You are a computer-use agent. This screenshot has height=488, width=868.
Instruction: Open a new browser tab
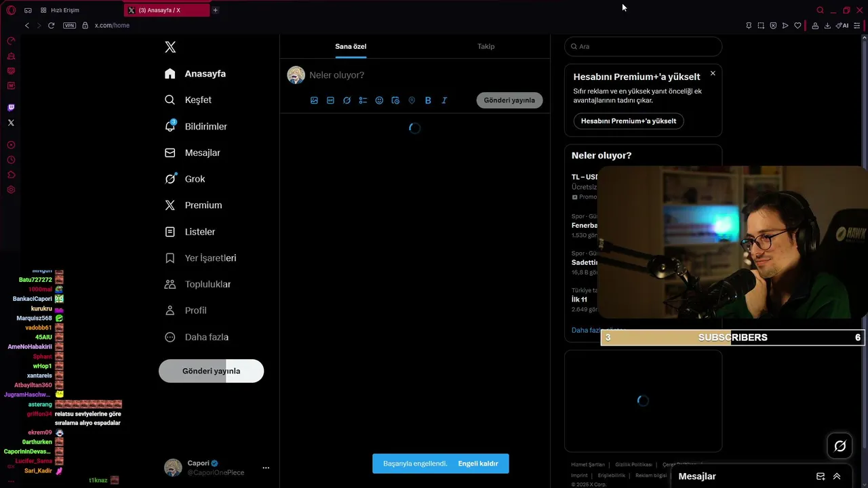(216, 10)
